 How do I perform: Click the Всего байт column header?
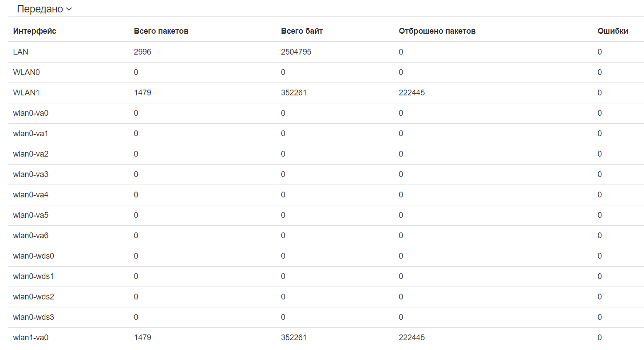tap(302, 31)
